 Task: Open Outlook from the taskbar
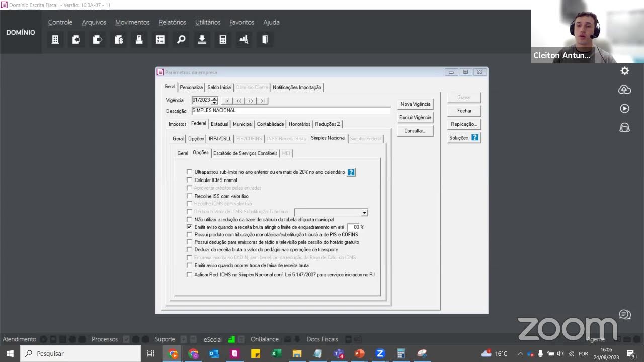tap(214, 353)
